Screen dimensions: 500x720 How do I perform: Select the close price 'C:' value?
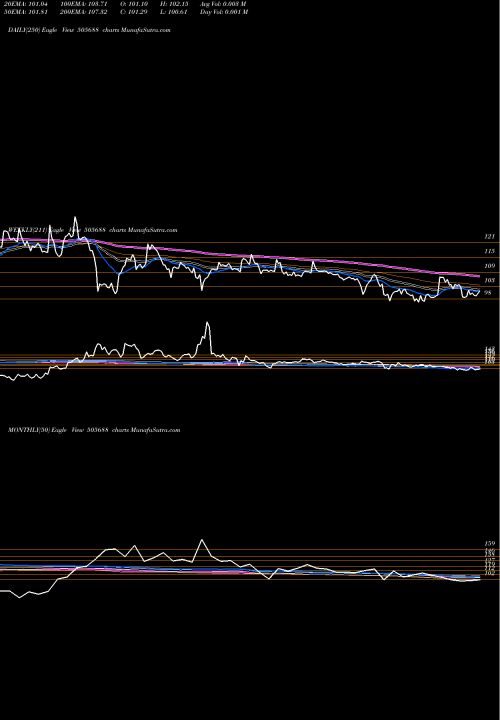[x=134, y=12]
